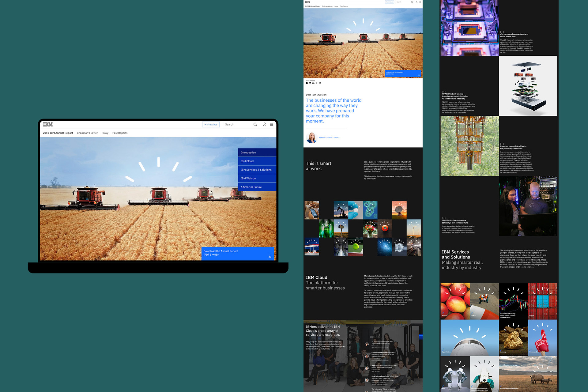
Task: Open Past Reports in the laptop navigation
Action: coord(120,133)
